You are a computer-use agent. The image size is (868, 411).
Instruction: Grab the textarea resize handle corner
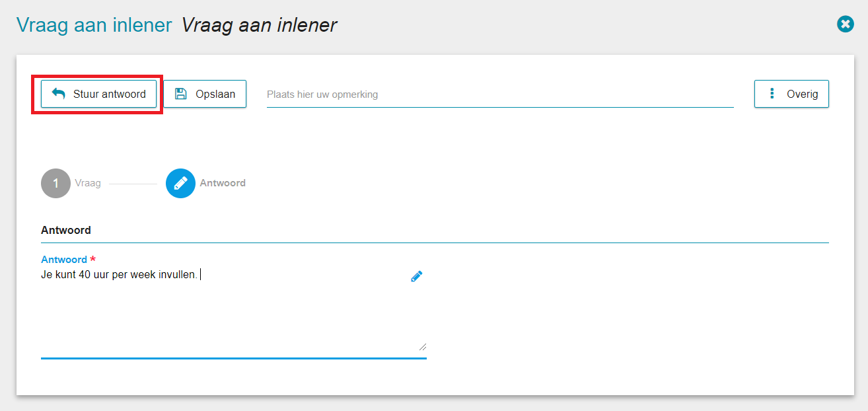coord(422,346)
